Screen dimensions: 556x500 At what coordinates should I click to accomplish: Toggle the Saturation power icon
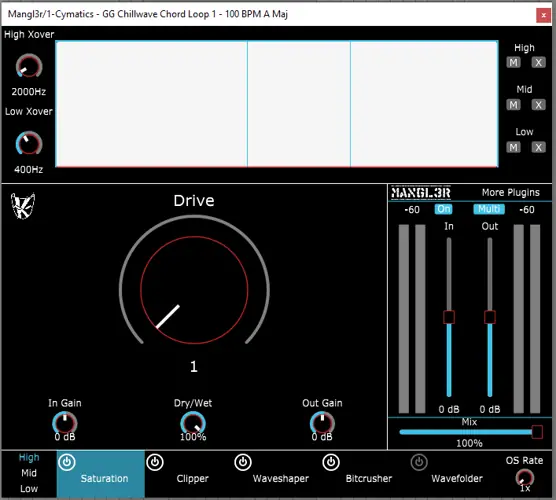(x=67, y=462)
